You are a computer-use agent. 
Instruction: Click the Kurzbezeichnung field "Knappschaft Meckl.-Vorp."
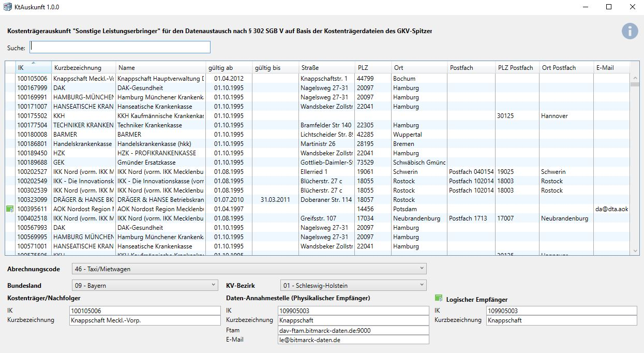tap(145, 320)
